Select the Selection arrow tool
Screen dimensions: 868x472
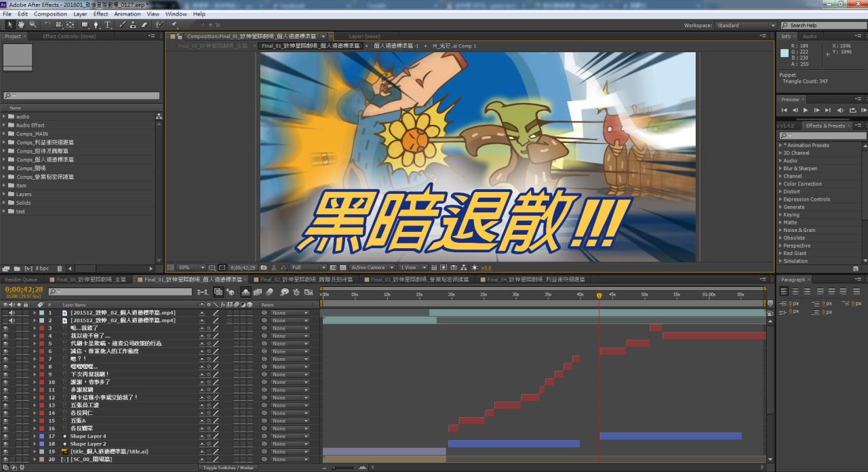(10, 24)
